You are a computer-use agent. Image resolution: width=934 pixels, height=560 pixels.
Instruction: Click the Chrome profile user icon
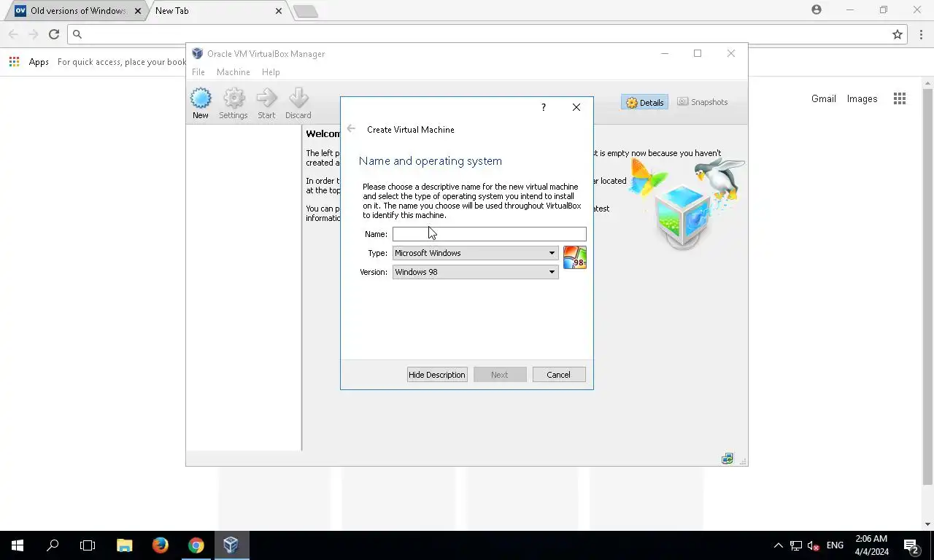(817, 9)
